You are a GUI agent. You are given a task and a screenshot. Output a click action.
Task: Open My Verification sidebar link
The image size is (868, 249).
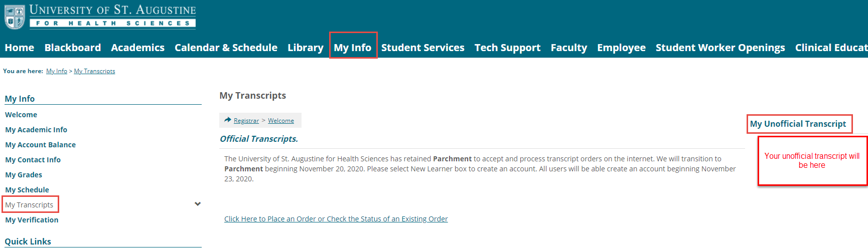(32, 220)
